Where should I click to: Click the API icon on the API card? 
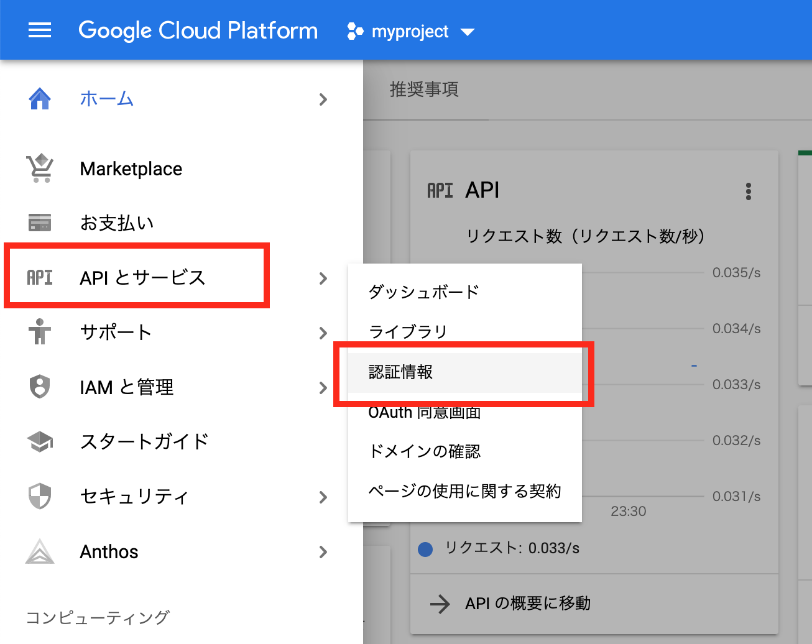click(440, 190)
